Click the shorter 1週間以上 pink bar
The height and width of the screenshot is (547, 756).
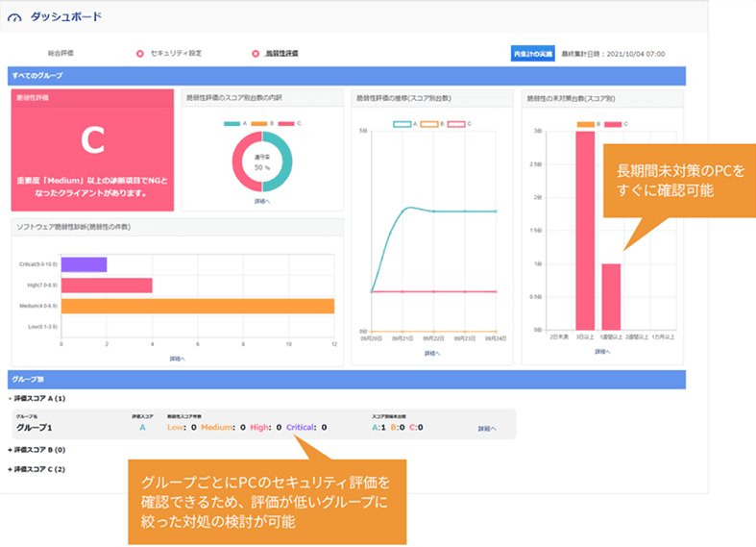[x=611, y=297]
